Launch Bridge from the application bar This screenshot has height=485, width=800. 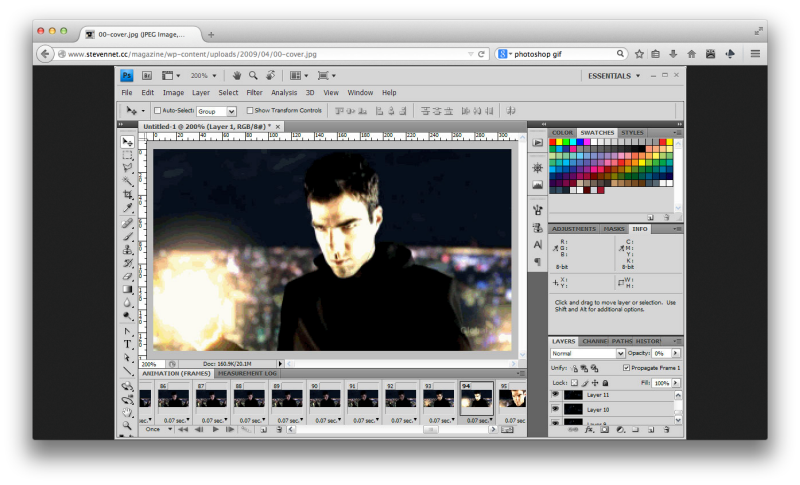(x=147, y=75)
